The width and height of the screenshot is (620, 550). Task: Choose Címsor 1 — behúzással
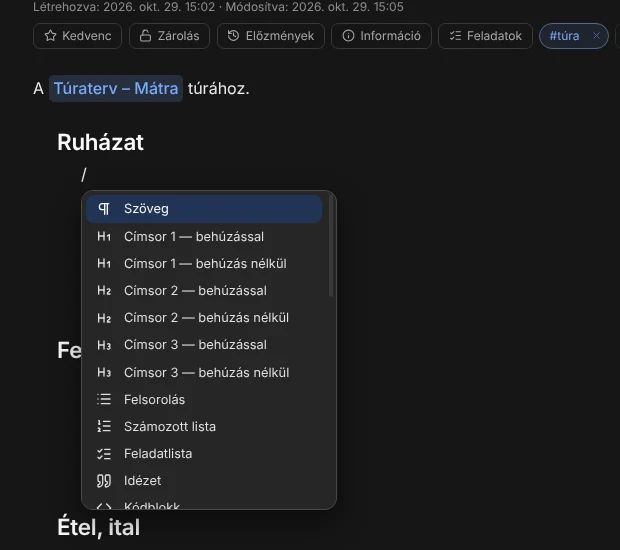point(204,236)
